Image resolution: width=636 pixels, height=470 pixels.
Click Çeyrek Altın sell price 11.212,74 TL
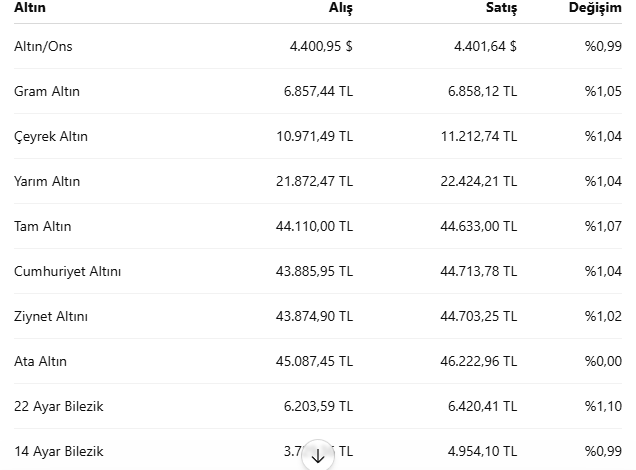(x=479, y=136)
